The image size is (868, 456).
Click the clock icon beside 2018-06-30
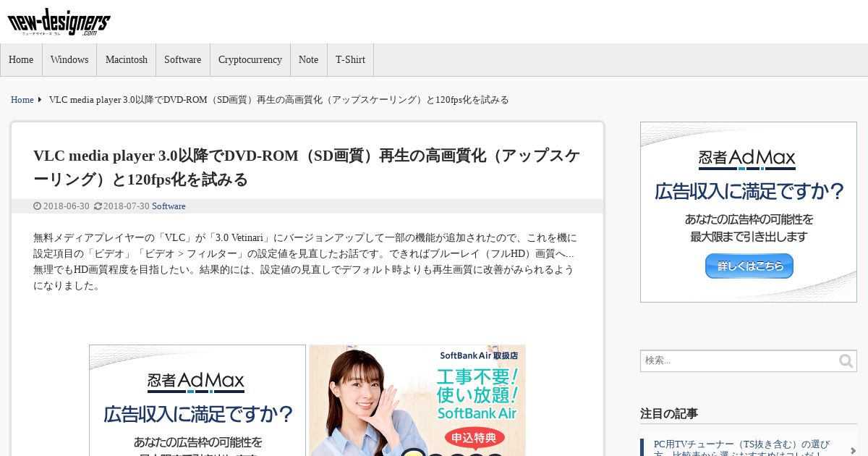click(x=37, y=206)
